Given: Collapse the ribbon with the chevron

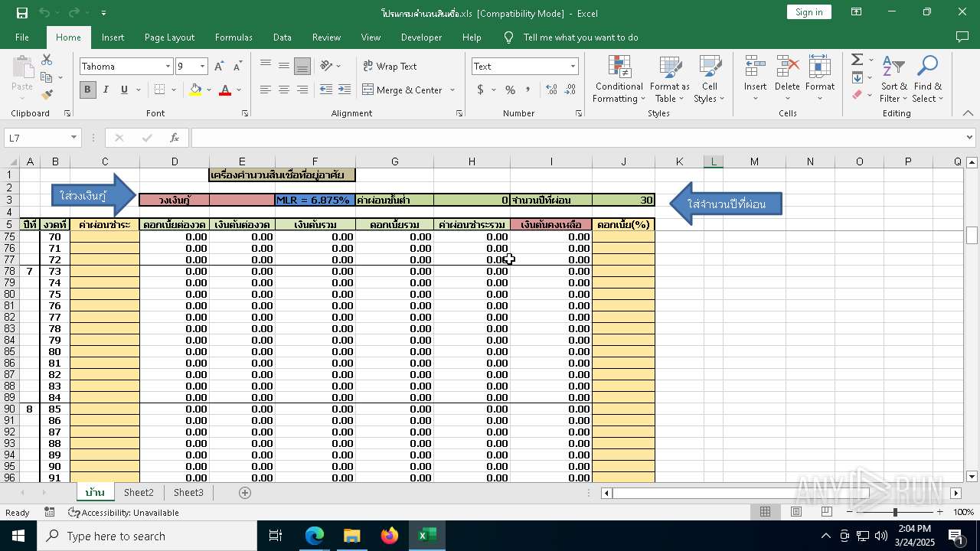Looking at the screenshot, I should (968, 113).
